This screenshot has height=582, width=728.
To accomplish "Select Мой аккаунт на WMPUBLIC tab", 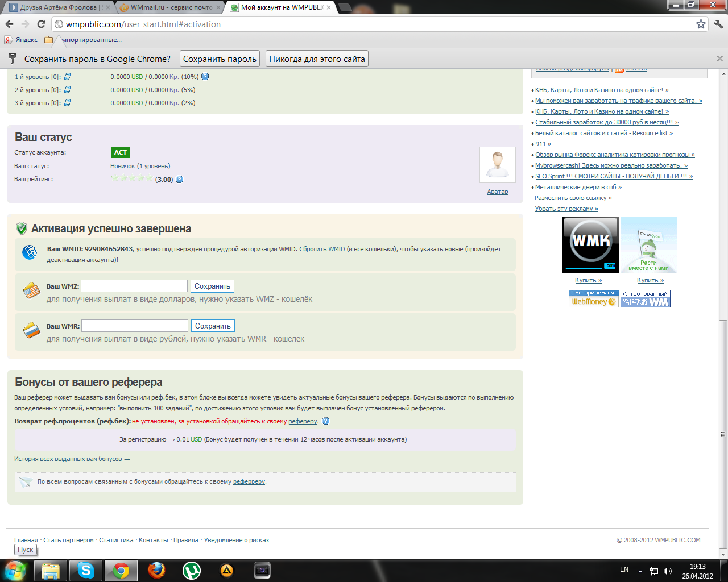I will [282, 7].
